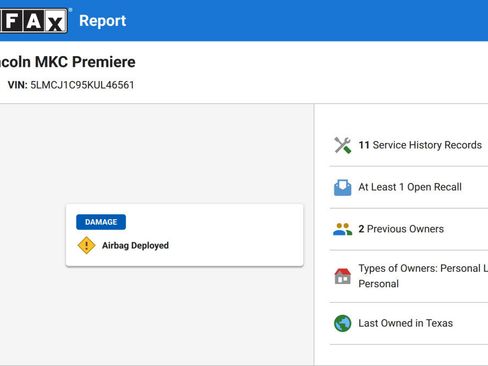Click the wrench Service History icon
Viewport: 488px width, 366px height.
point(343,145)
